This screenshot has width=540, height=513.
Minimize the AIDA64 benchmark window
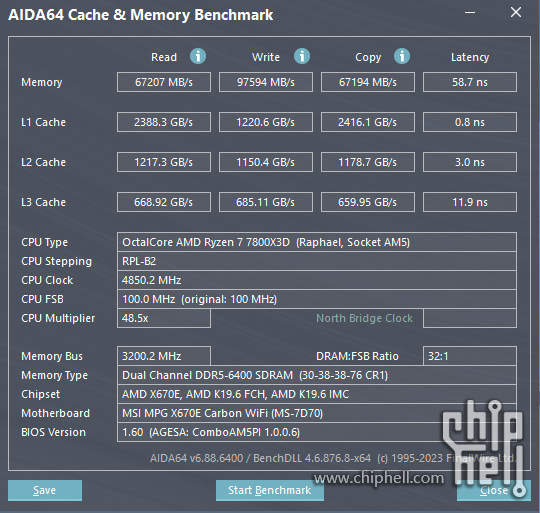[470, 13]
